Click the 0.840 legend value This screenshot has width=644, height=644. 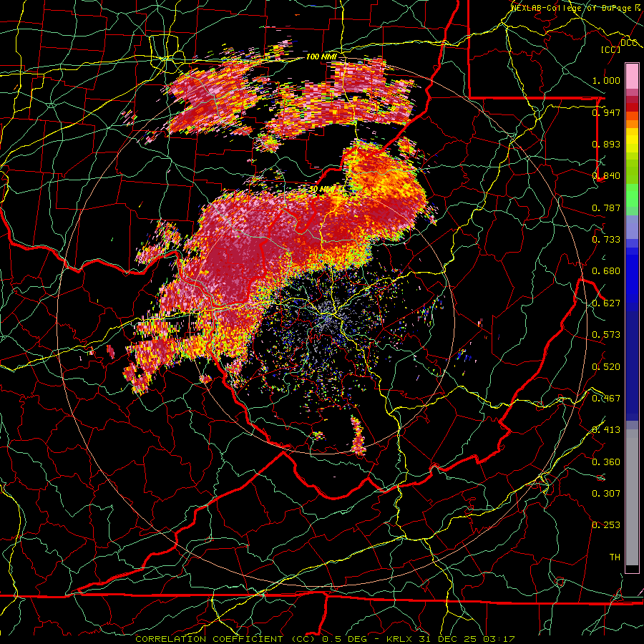(x=606, y=176)
